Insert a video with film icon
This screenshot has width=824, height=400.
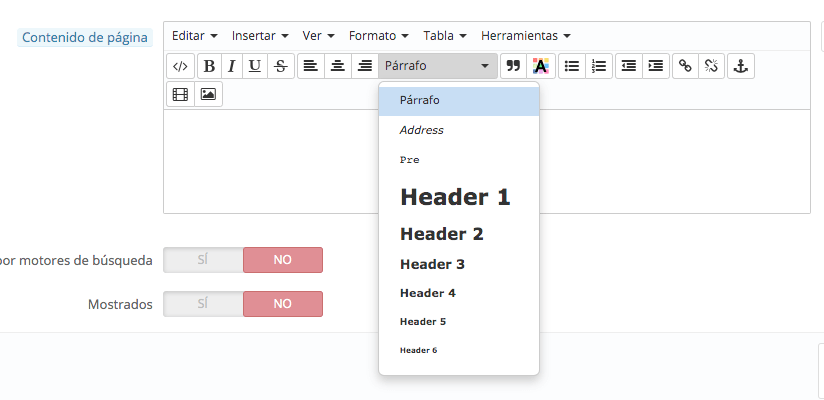point(180,94)
